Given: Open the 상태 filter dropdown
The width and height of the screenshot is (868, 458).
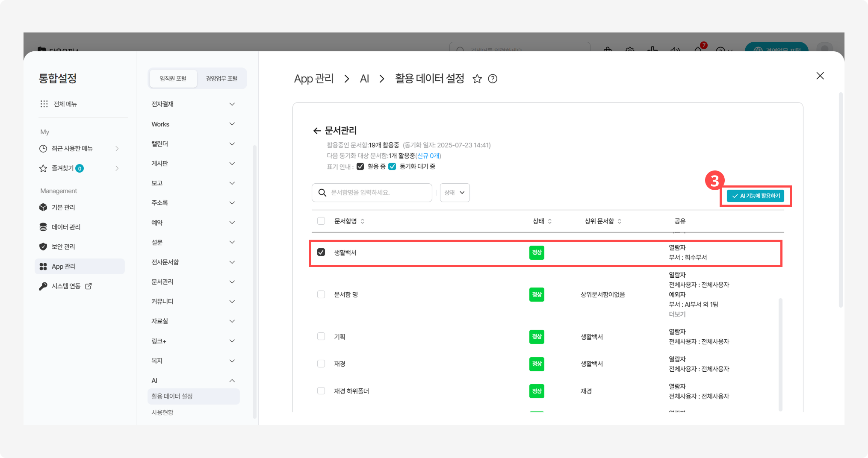Looking at the screenshot, I should click(455, 193).
